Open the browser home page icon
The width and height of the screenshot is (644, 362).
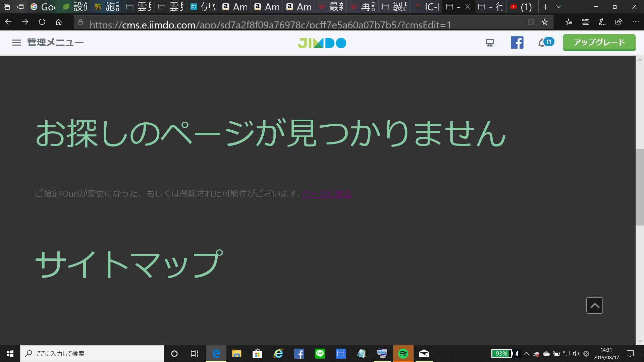pos(59,22)
